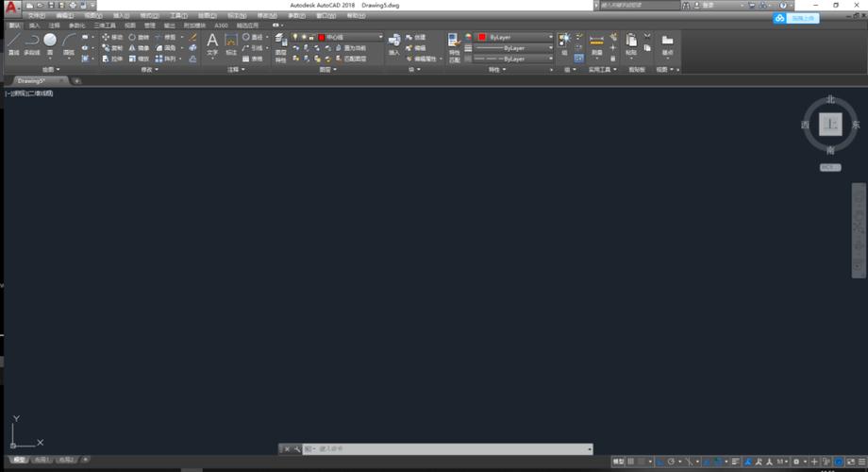
Task: Toggle Clean Screen icon in status bar
Action: tap(851, 462)
